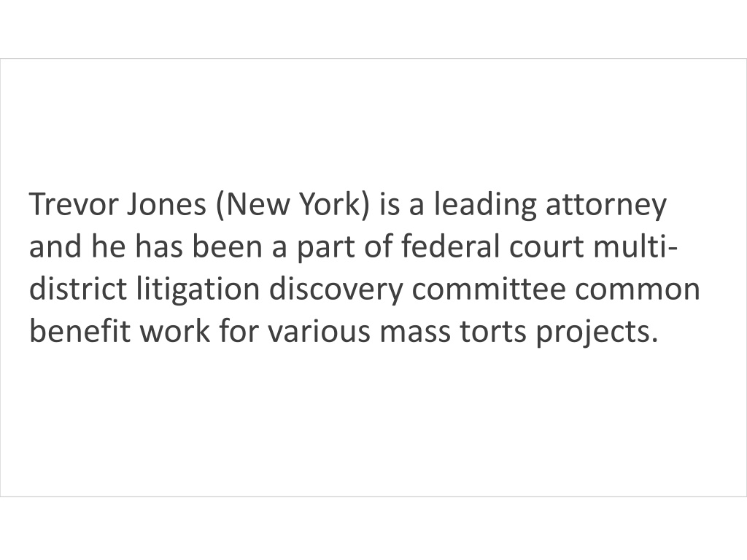Click the name "Jones" in the first line
Viewport: 747px width, 560px height.
click(167, 204)
